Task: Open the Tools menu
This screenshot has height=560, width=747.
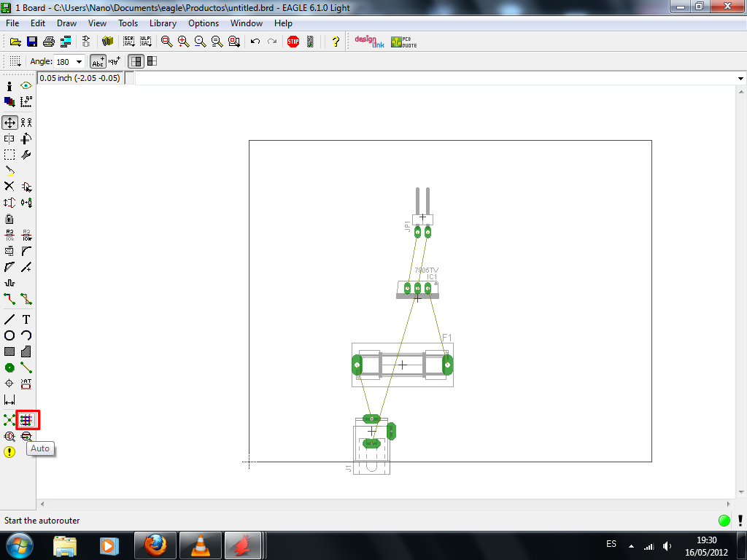Action: pyautogui.click(x=128, y=23)
